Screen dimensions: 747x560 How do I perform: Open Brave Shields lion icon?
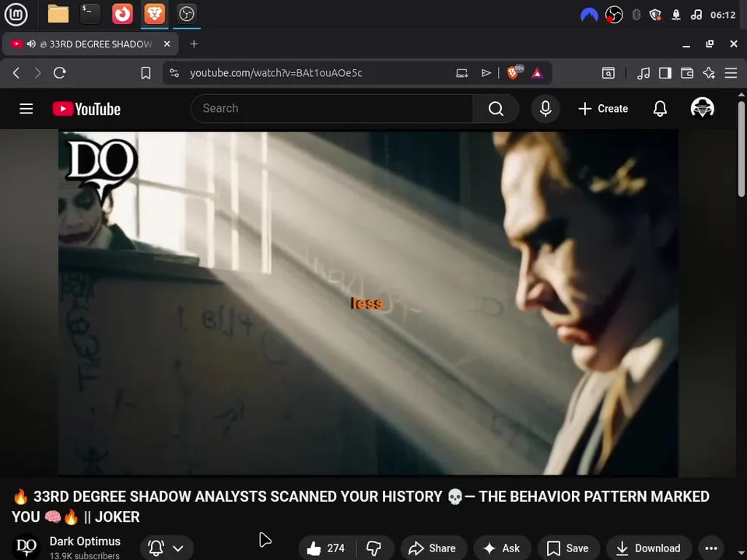pos(514,72)
